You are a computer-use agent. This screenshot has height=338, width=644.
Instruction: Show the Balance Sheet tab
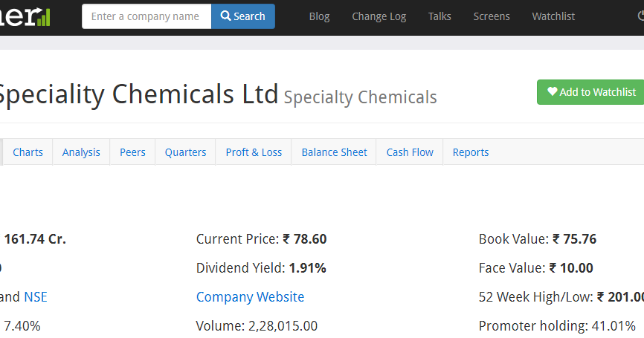tap(334, 152)
